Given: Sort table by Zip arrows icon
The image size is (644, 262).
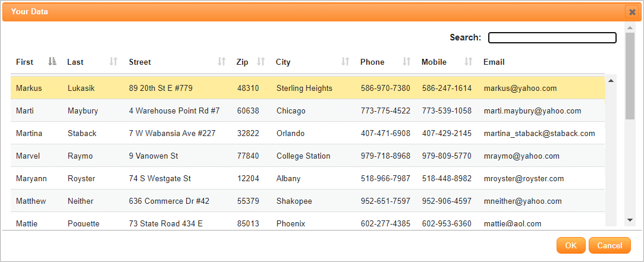Looking at the screenshot, I should [x=261, y=62].
